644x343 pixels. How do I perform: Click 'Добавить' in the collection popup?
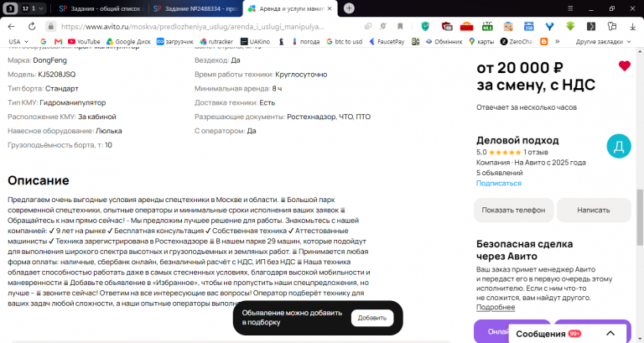(x=372, y=318)
